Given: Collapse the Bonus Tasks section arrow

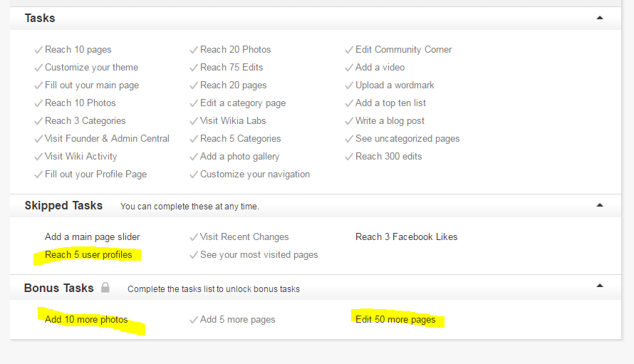Looking at the screenshot, I should pos(600,286).
